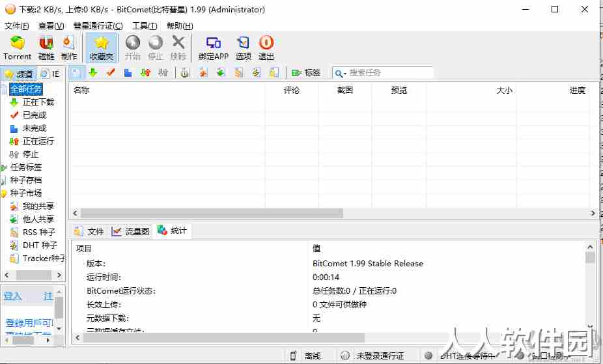The height and width of the screenshot is (364, 603).
Task: Click gray stopped arrows icon in filter toolbar
Action: click(x=163, y=73)
